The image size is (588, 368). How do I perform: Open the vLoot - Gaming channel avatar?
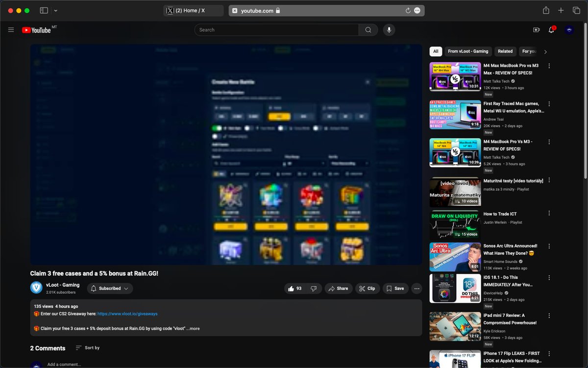pos(36,288)
